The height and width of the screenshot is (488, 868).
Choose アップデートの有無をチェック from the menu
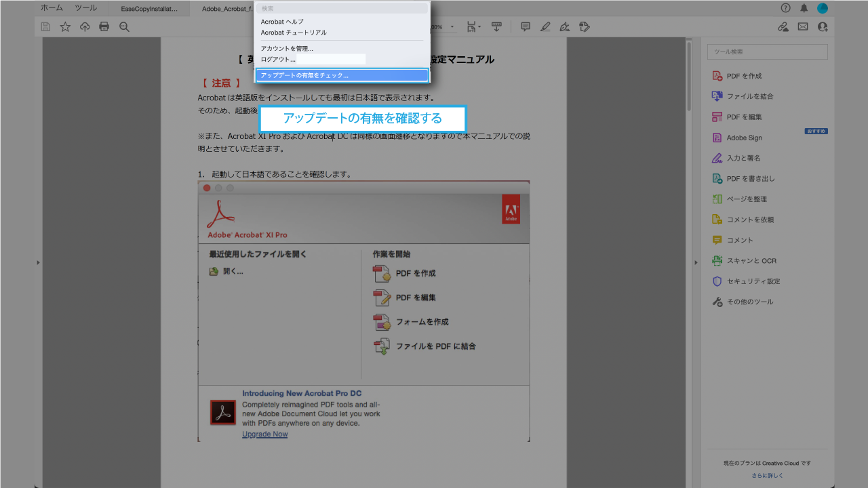307,75
